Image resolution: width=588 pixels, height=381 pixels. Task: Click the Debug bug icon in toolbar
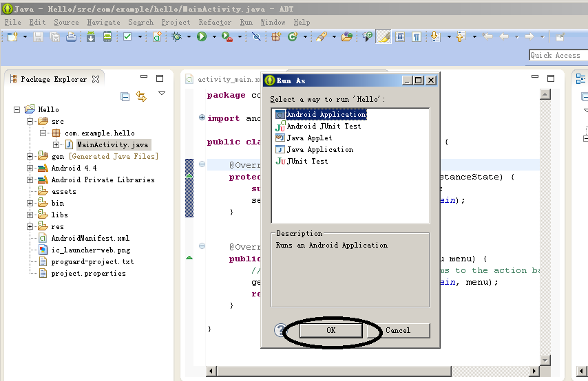176,37
